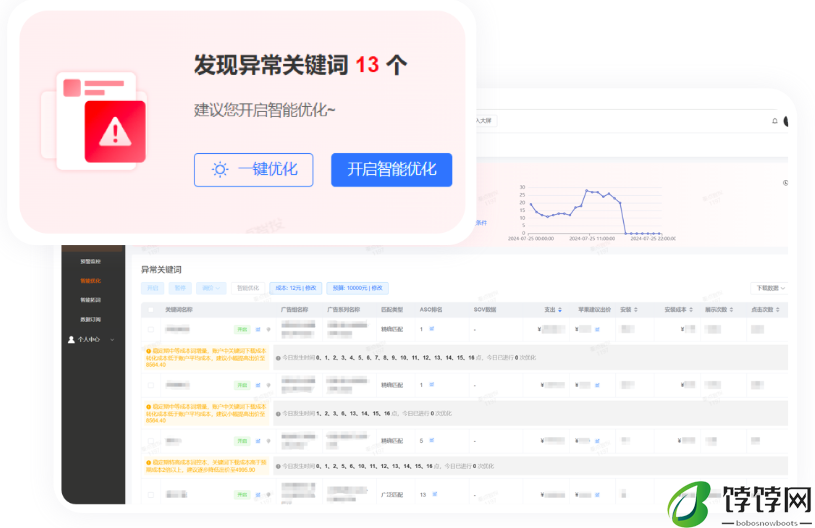Click the grey location pin in the first keyword row
Image resolution: width=815 pixels, height=528 pixels.
[x=269, y=329]
